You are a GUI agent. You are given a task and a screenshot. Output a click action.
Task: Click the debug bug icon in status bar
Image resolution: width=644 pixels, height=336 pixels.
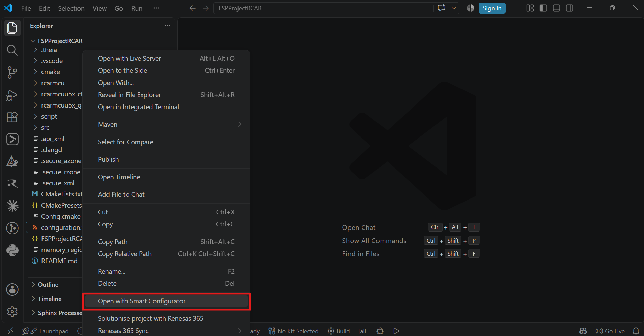point(380,331)
